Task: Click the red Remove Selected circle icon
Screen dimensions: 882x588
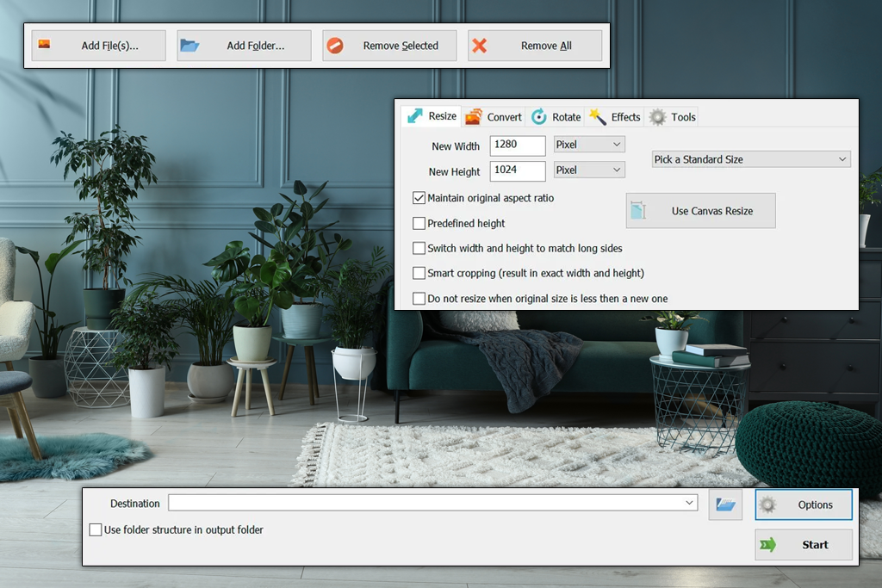Action: 335,46
